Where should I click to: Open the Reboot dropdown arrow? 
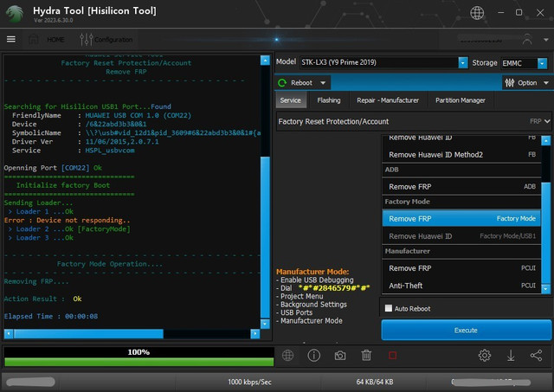[323, 83]
